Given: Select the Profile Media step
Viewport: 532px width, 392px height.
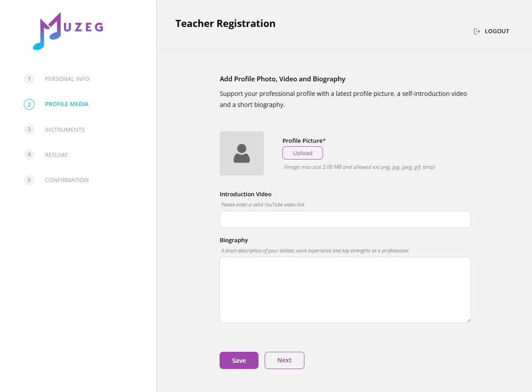Looking at the screenshot, I should pos(67,104).
